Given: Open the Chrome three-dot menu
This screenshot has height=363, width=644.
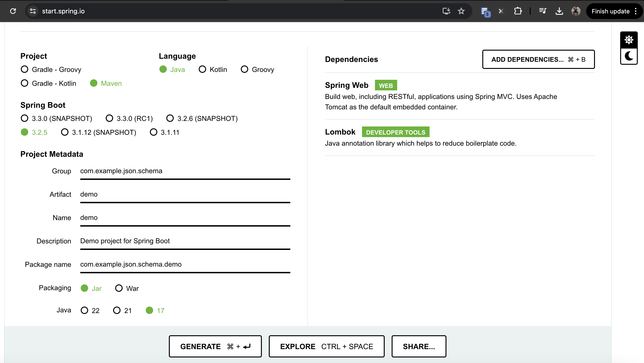Looking at the screenshot, I should [x=635, y=11].
